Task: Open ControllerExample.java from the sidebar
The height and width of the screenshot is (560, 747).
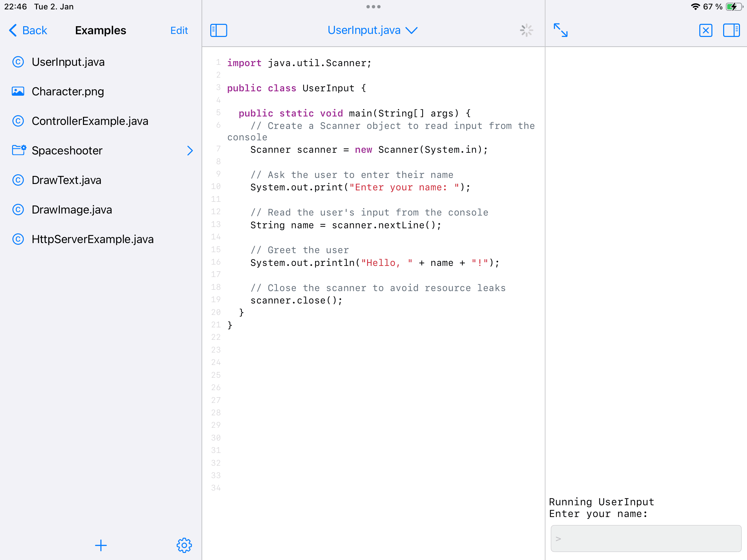Action: pos(90,121)
